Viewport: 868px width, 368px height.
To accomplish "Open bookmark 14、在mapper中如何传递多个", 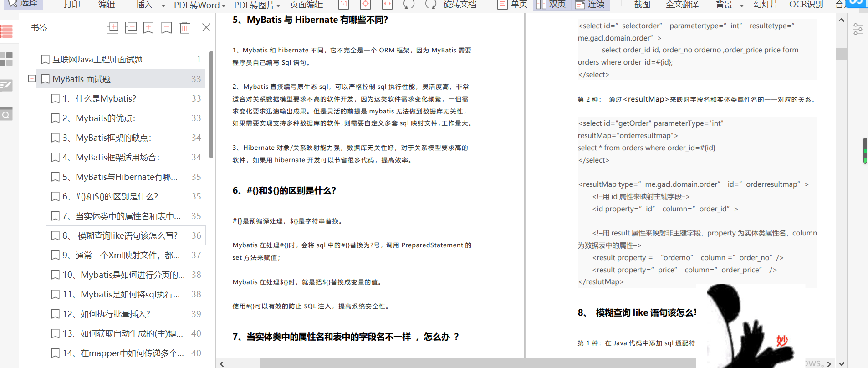I will point(126,353).
